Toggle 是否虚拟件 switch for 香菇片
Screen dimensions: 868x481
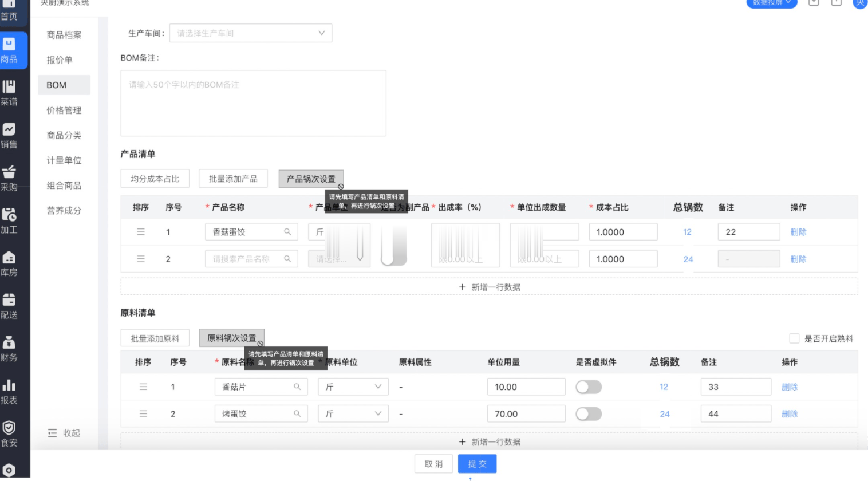pos(589,387)
